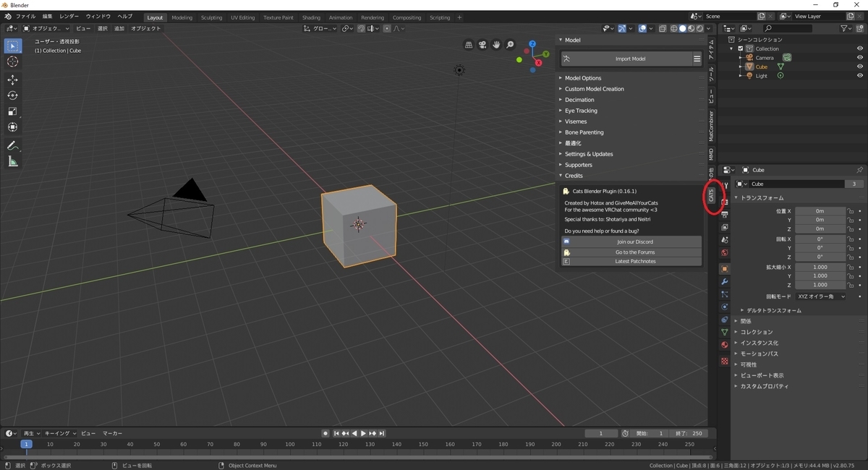This screenshot has height=470, width=868.
Task: Toggle X-ray mode
Action: click(x=663, y=28)
